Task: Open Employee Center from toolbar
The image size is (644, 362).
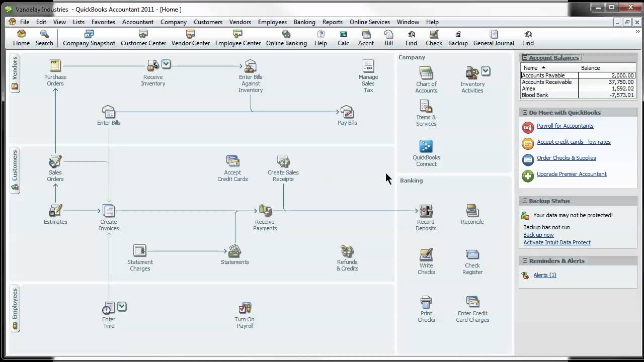Action: [x=238, y=38]
